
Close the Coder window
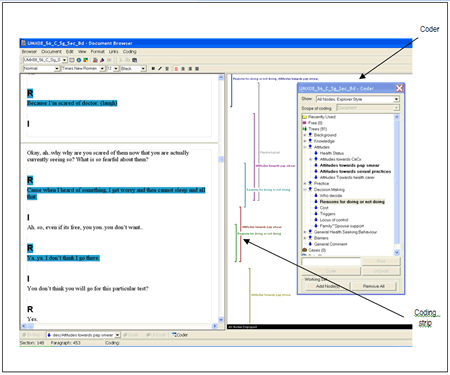(x=399, y=88)
